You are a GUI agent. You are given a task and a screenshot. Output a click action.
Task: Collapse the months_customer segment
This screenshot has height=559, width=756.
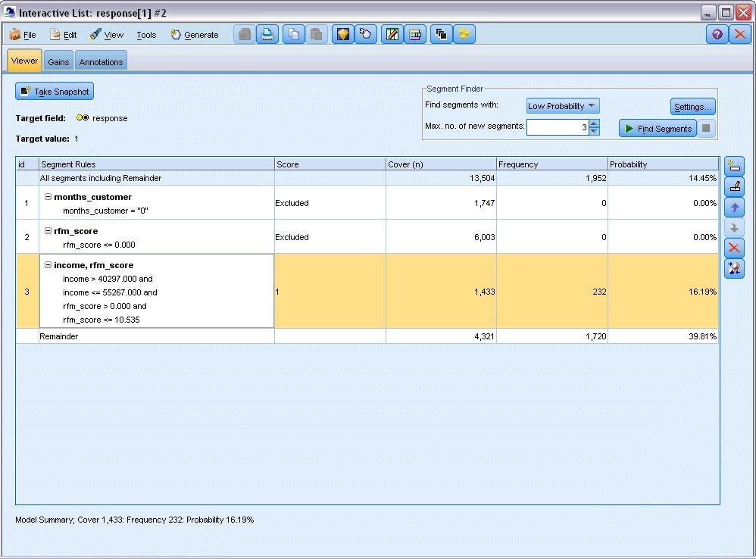48,197
